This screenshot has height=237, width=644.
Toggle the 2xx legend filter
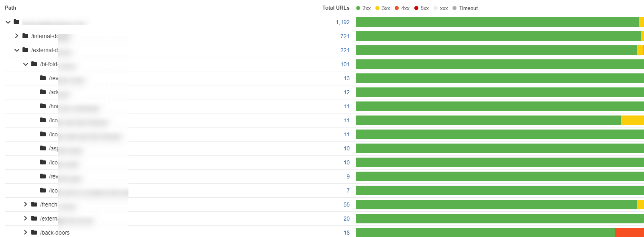point(363,8)
